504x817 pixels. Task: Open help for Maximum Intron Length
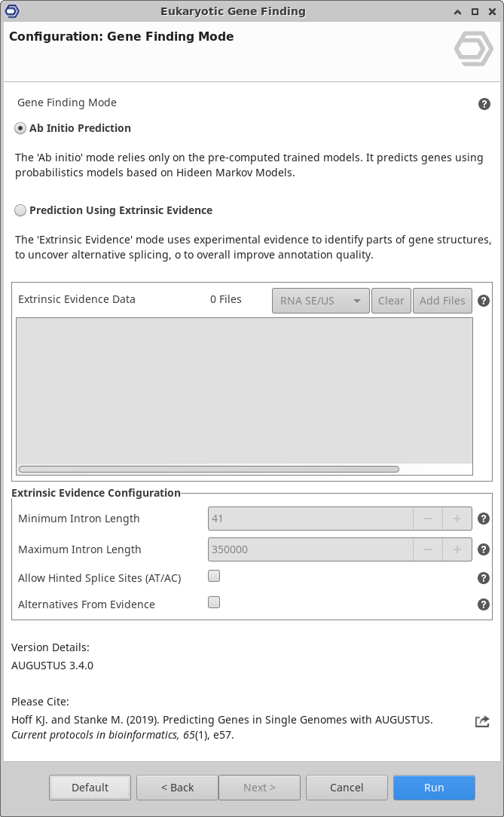[x=484, y=549]
